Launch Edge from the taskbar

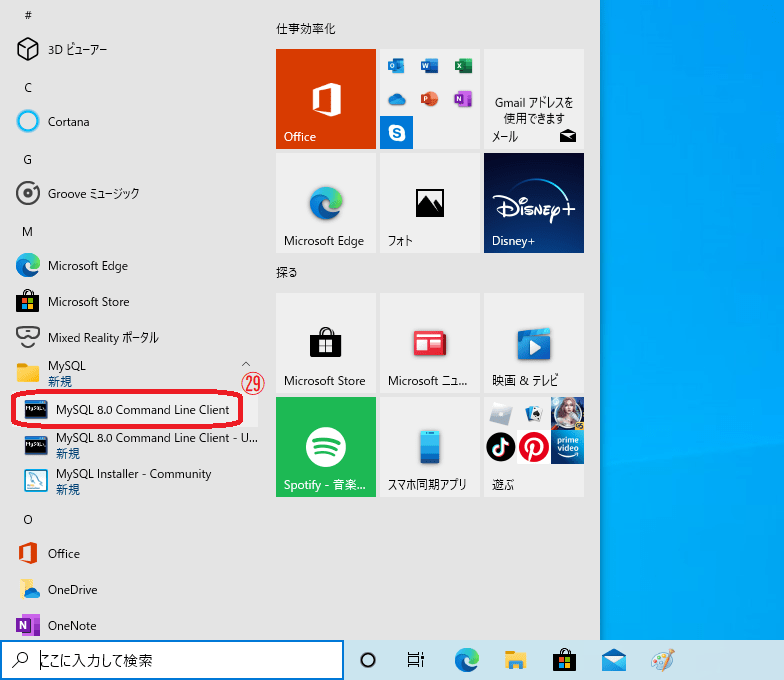tap(466, 660)
